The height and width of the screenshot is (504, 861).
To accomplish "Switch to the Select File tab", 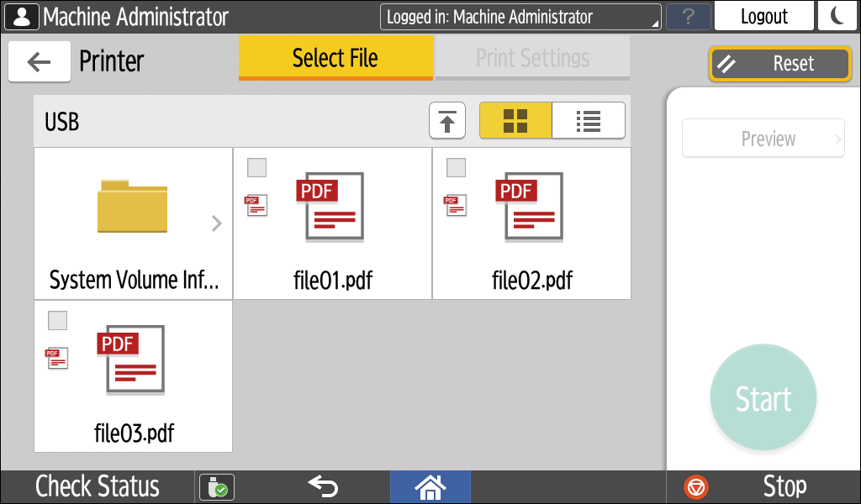I will click(x=335, y=58).
